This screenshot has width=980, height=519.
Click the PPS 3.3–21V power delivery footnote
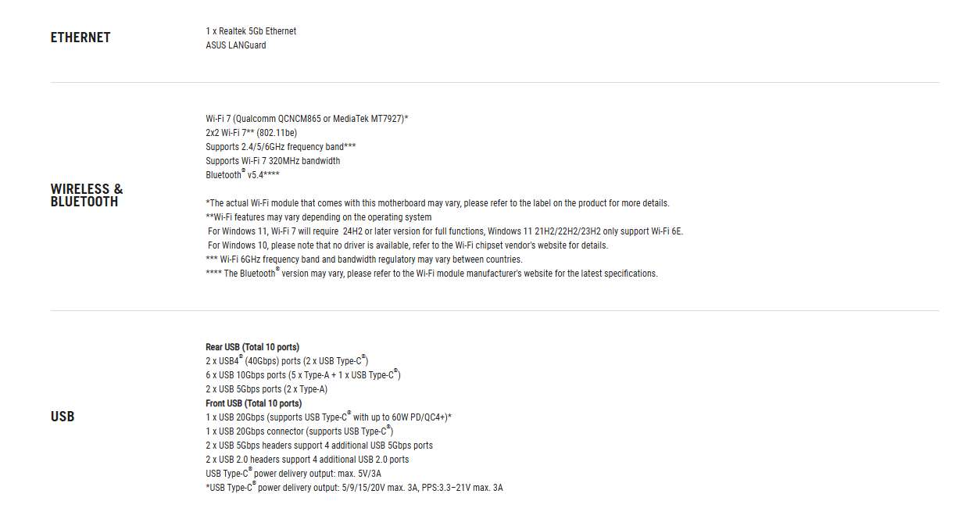355,488
